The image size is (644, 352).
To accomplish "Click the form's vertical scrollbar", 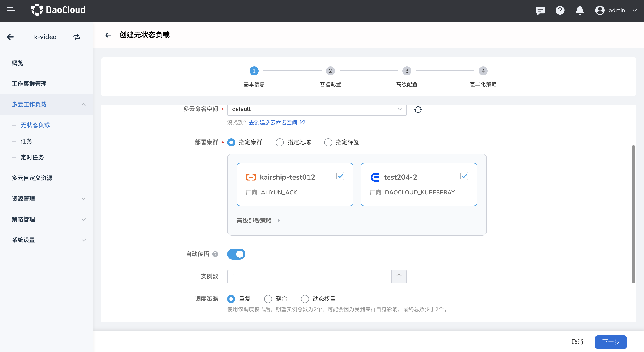I will coord(633,214).
